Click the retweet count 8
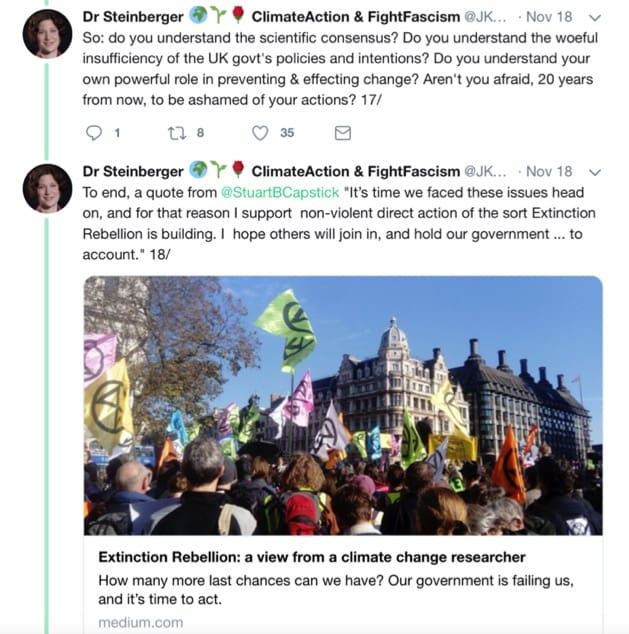The image size is (629, 634). [200, 133]
